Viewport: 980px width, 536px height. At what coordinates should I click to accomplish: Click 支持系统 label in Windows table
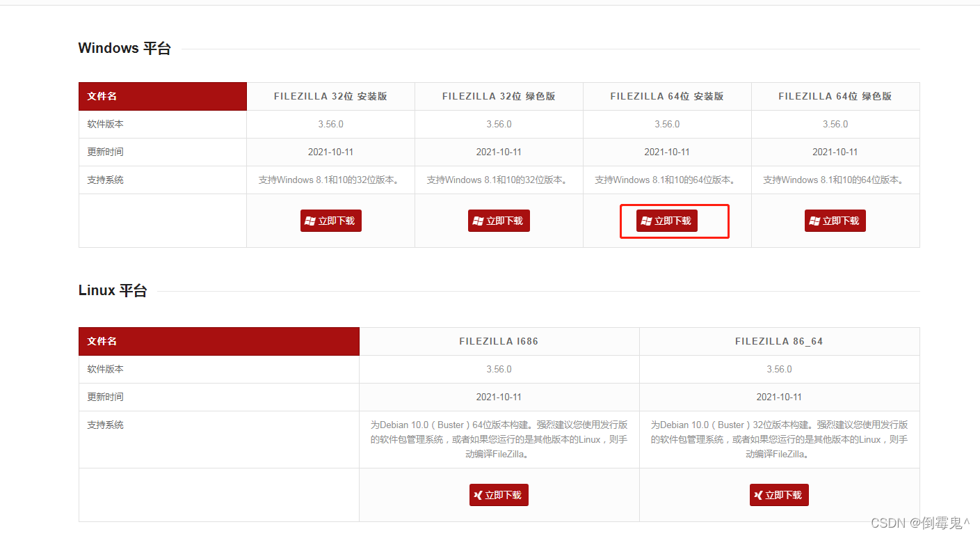coord(105,180)
